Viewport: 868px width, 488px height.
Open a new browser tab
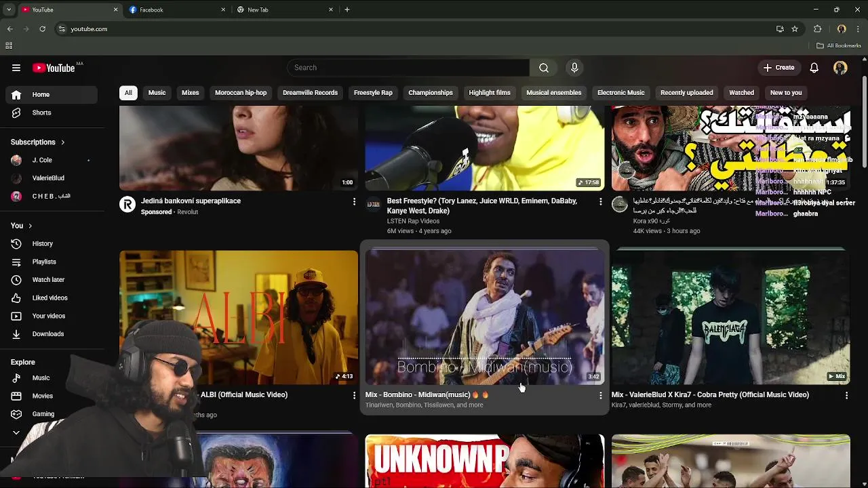[x=347, y=9]
